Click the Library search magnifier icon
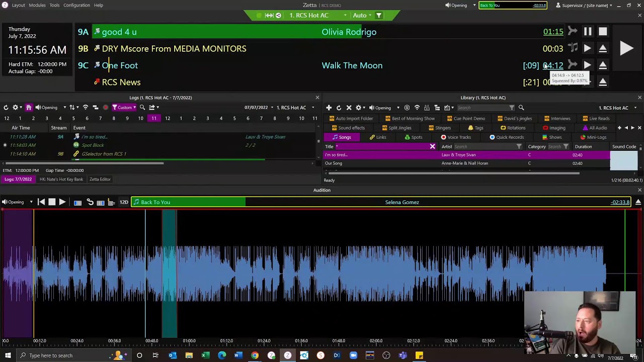Screen dimensions: 644x362 coord(521,108)
